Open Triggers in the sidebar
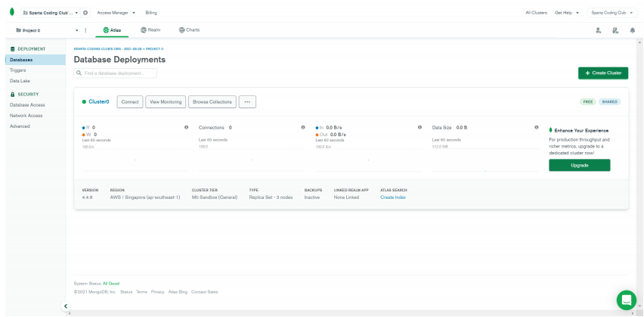 pyautogui.click(x=17, y=70)
